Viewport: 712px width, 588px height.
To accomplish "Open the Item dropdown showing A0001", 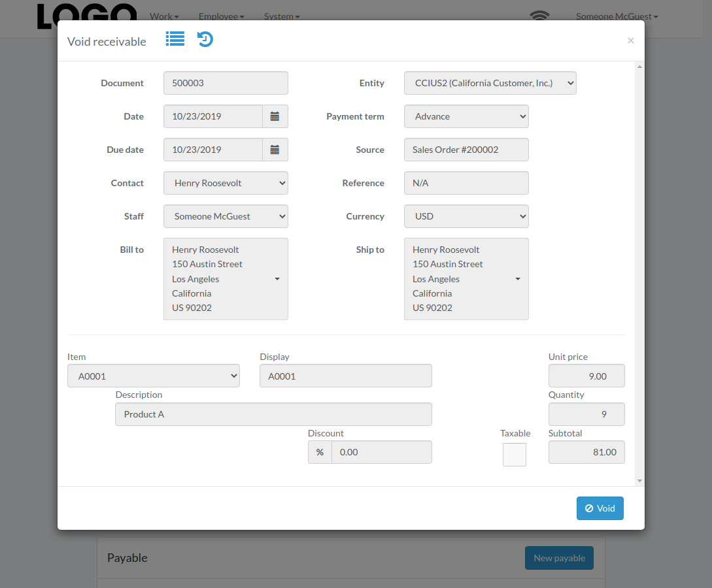I will coord(154,376).
